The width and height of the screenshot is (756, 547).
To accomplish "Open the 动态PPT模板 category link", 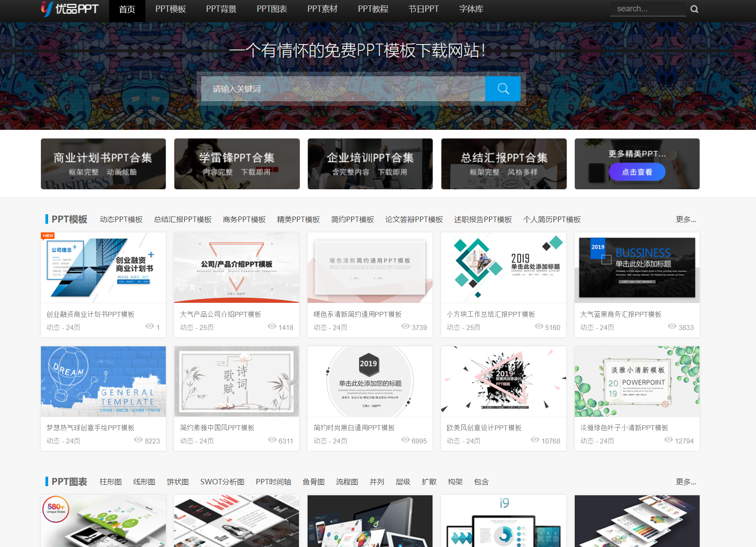I will pos(121,220).
